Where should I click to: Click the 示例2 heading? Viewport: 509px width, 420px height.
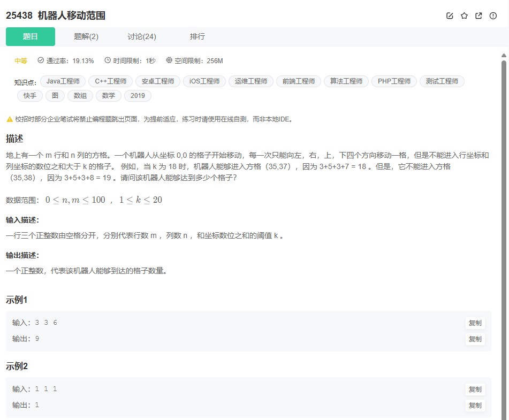17,366
